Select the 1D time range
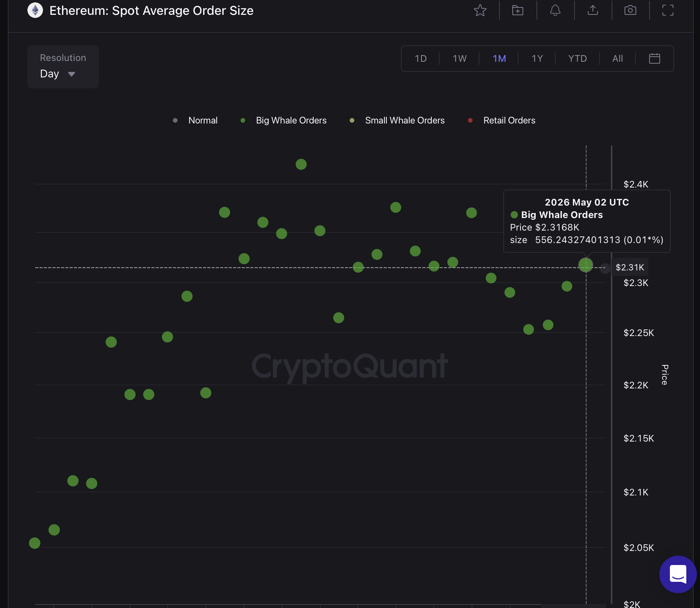700x608 pixels. tap(420, 59)
